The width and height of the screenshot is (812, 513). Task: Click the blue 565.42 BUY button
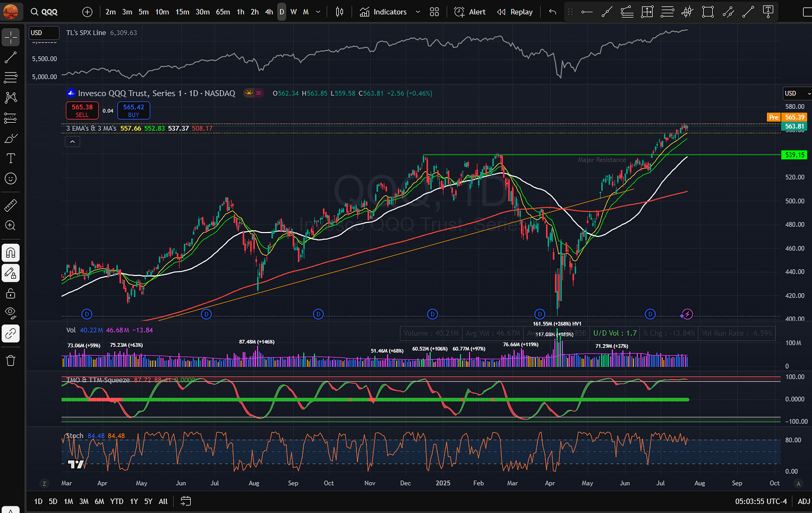(133, 110)
